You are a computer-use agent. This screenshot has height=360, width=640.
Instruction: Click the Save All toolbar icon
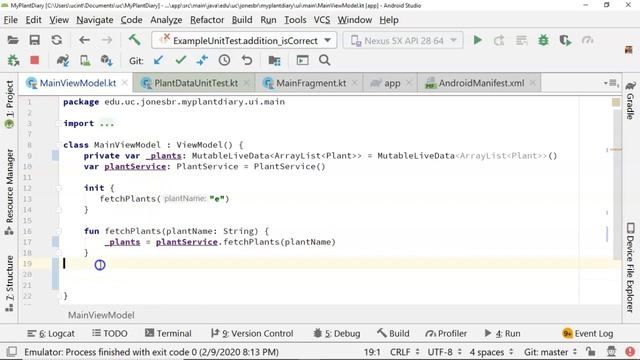(x=35, y=40)
